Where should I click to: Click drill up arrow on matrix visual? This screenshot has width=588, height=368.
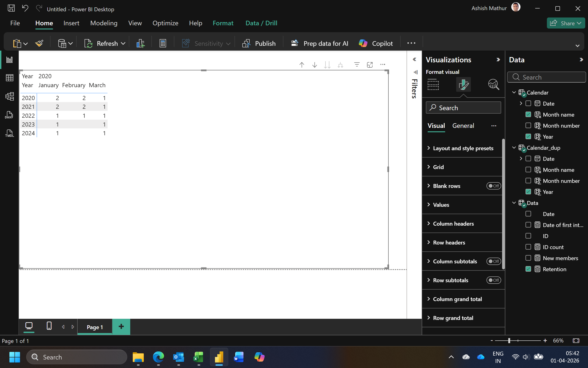302,65
